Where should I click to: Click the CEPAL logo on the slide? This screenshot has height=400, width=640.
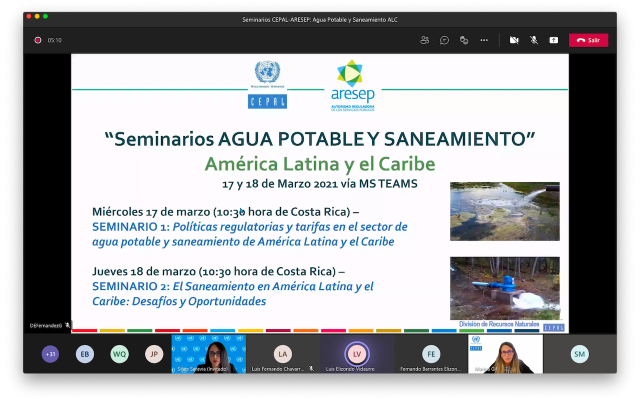pos(267,84)
